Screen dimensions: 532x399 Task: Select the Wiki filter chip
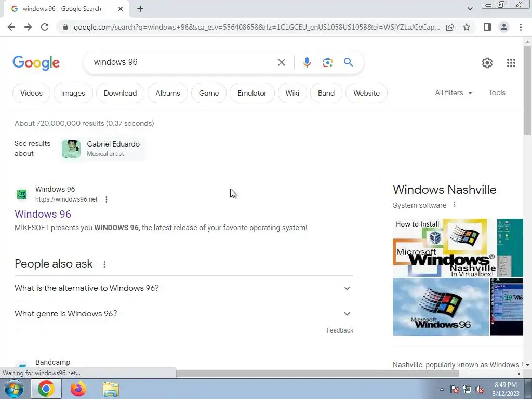point(292,93)
